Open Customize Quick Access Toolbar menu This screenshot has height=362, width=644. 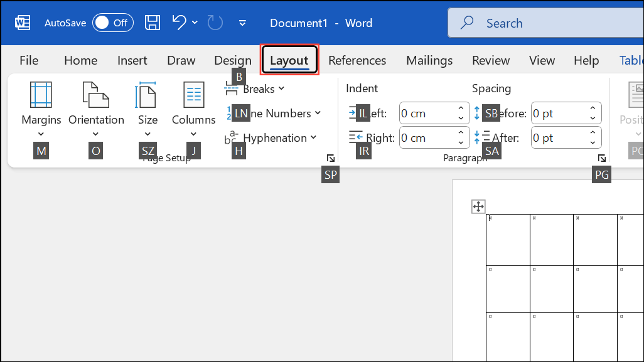243,23
